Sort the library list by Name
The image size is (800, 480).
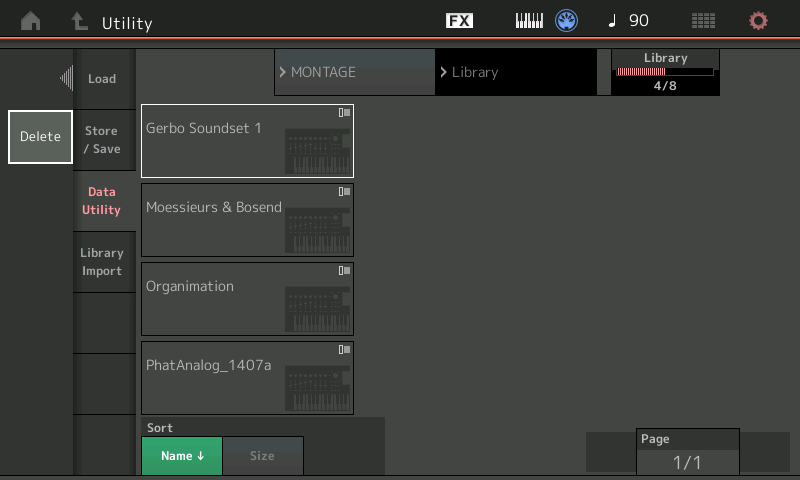pos(182,456)
